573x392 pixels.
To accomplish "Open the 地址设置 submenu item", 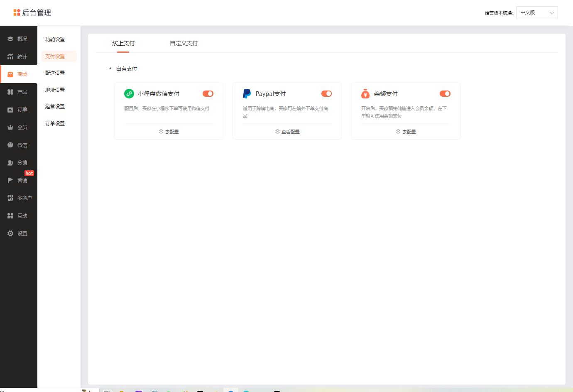I will tap(55, 90).
